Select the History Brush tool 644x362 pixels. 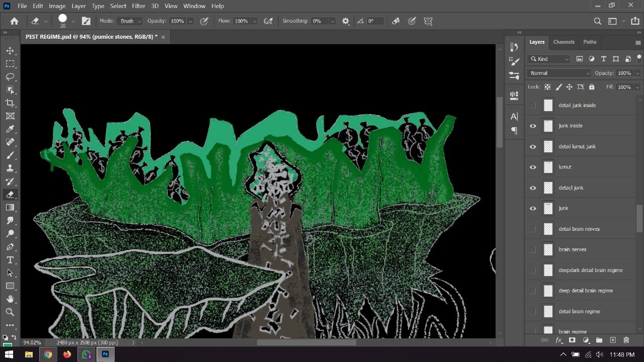pyautogui.click(x=10, y=182)
